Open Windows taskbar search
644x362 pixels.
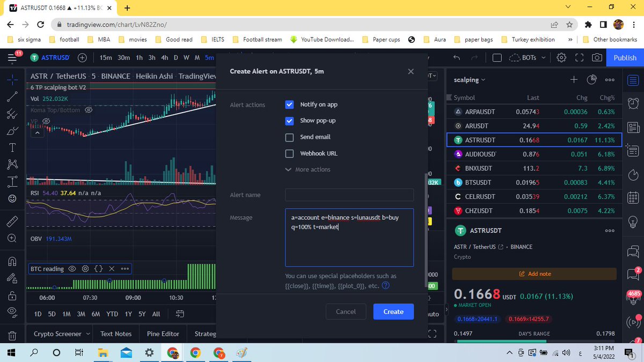tap(33, 352)
